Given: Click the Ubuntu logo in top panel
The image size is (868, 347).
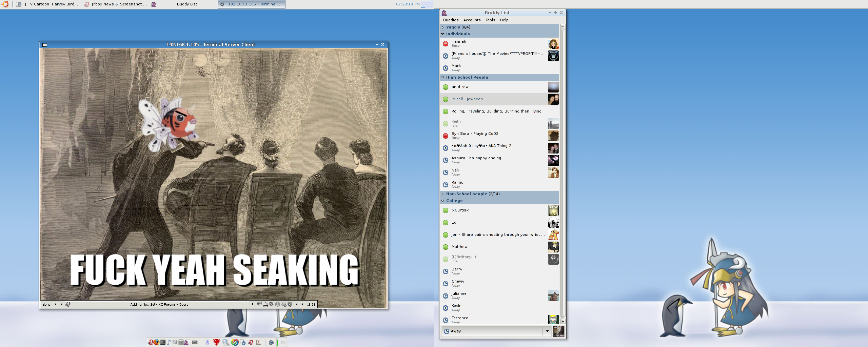Looking at the screenshot, I should (x=5, y=4).
